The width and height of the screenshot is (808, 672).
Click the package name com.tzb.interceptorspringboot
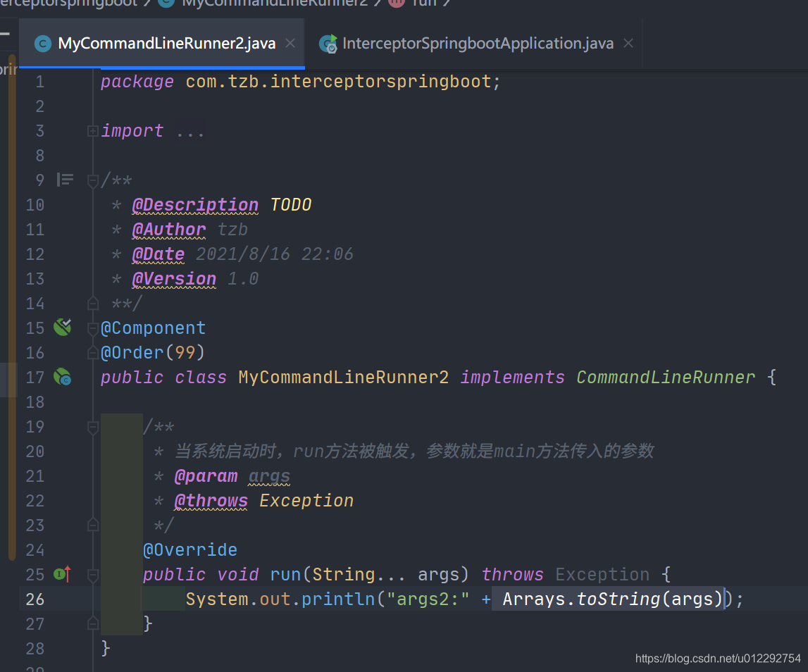(x=338, y=82)
